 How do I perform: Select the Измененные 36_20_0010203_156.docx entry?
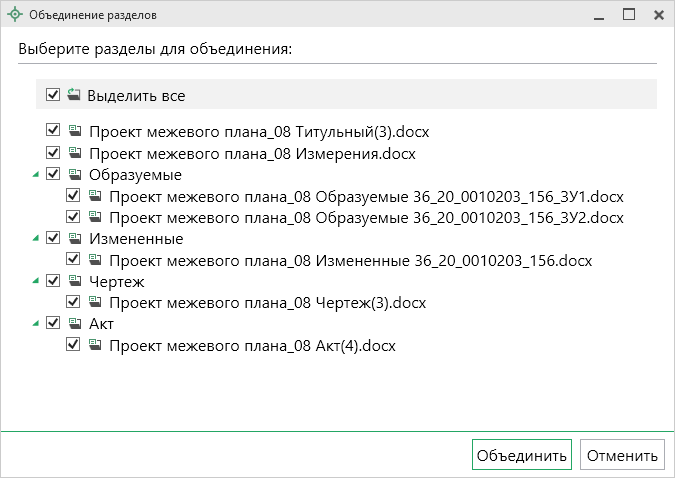(x=350, y=261)
